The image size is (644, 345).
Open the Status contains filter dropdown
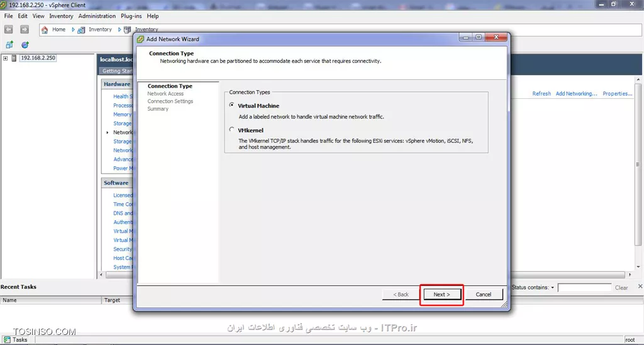point(552,288)
